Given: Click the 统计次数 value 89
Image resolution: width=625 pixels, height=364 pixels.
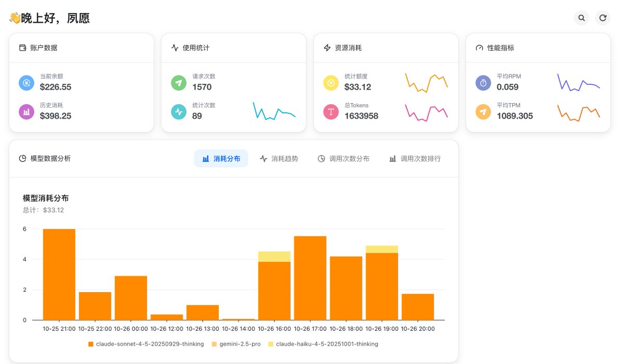Looking at the screenshot, I should pyautogui.click(x=197, y=116).
